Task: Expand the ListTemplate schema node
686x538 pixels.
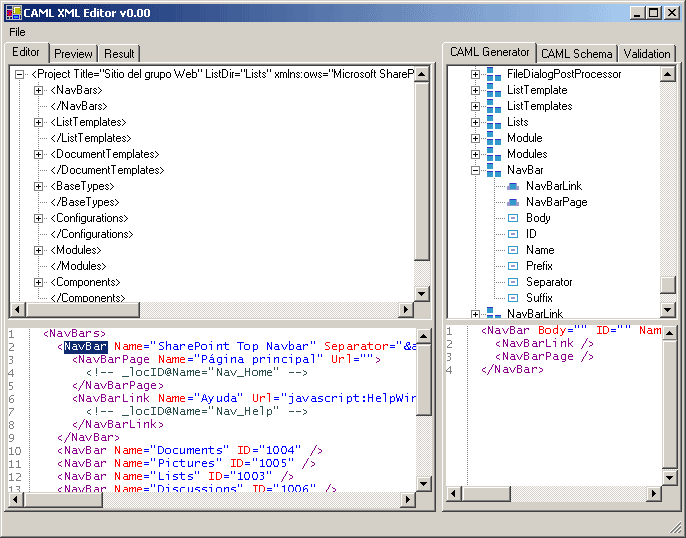Action: 475,90
